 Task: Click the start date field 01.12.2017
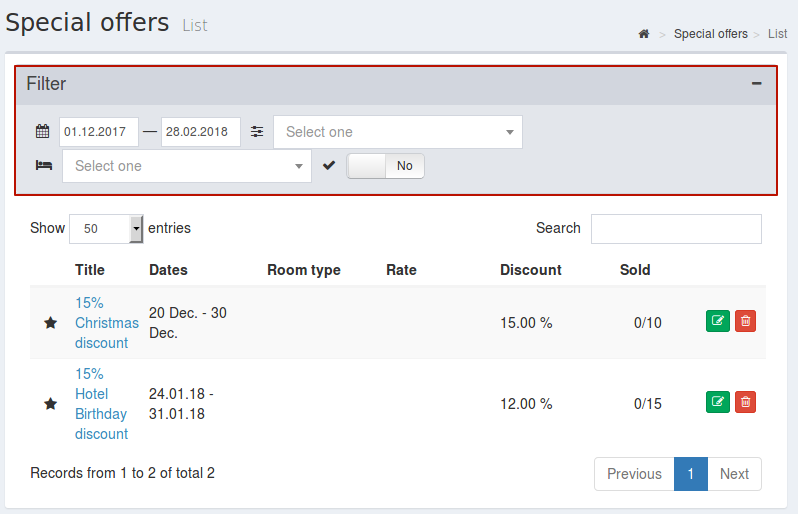tap(99, 132)
